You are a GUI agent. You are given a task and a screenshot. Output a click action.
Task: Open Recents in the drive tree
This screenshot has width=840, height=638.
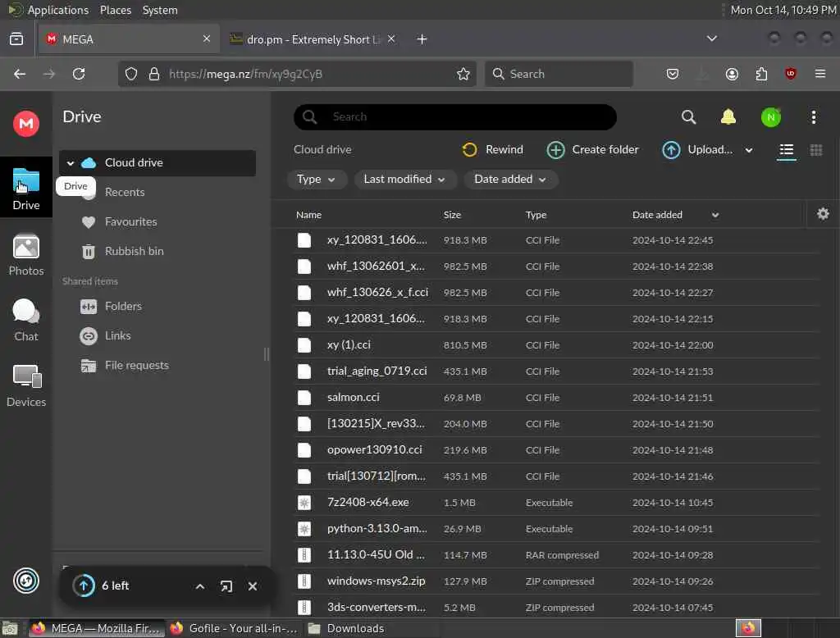coord(125,193)
